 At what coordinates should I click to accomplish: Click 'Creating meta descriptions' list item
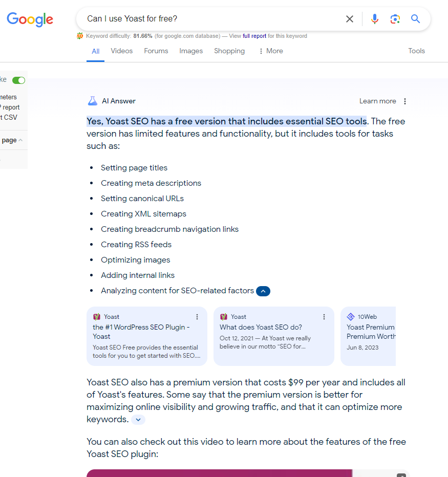(x=151, y=183)
